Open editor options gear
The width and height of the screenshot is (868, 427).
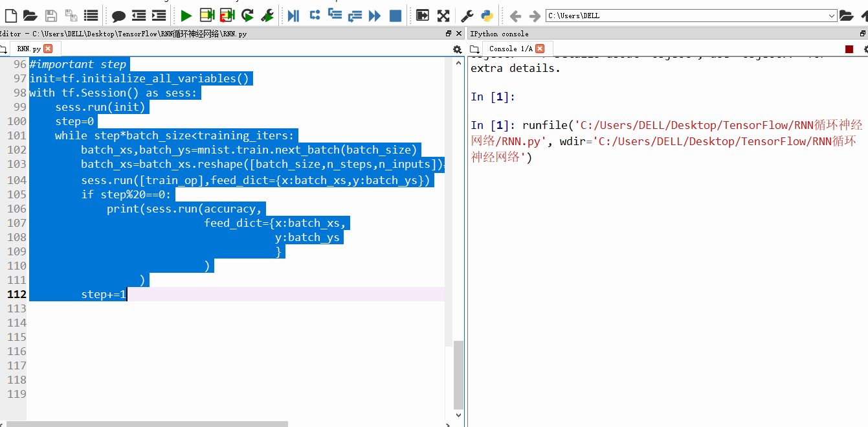click(458, 49)
